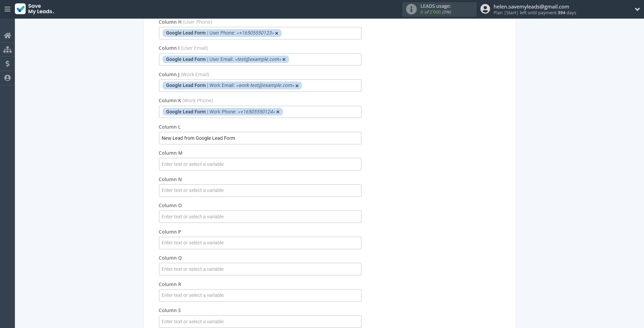Click the helen.savemyleads@gmail.com account email

click(531, 6)
